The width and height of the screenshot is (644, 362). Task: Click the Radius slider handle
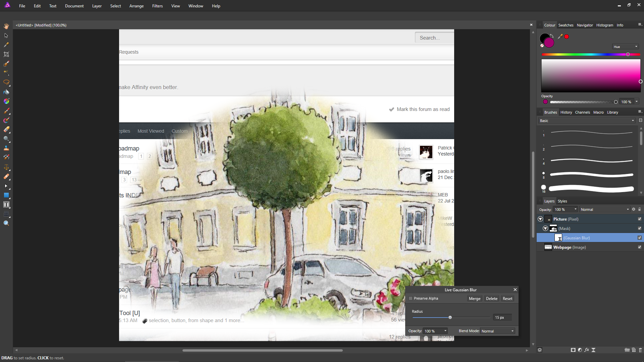coord(450,317)
